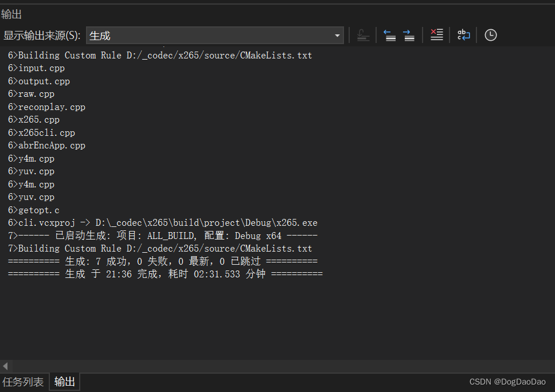This screenshot has width=555, height=392.
Task: Toggle word wrap in the output window
Action: (463, 35)
